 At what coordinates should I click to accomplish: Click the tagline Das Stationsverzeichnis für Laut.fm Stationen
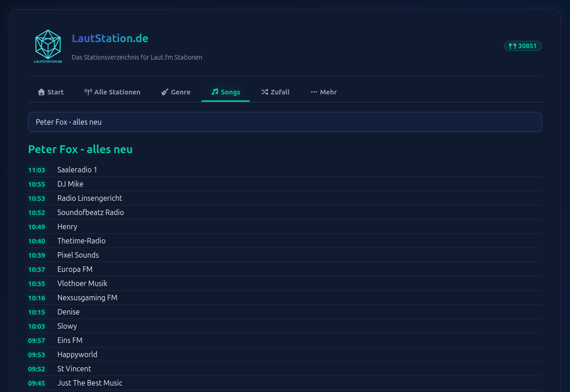click(x=137, y=57)
